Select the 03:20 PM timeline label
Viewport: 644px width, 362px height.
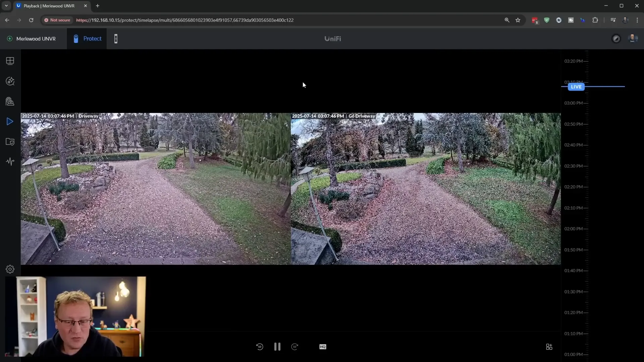coord(574,61)
